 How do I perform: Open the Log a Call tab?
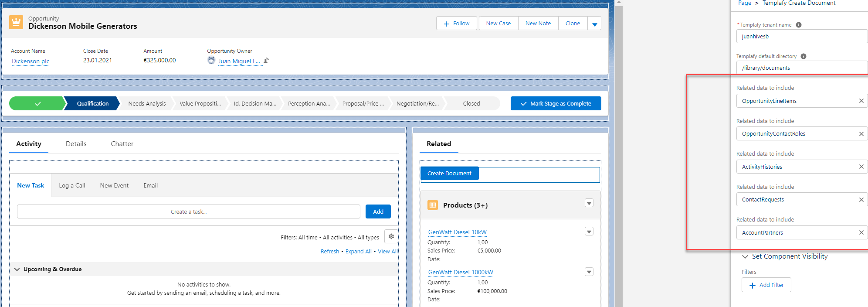(72, 185)
